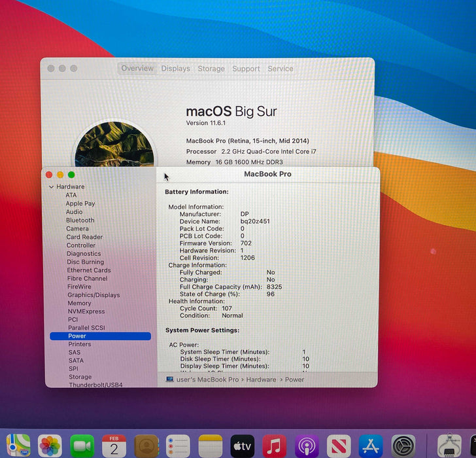Open the Storage tab in About This Mac
476x458 pixels.
click(211, 69)
